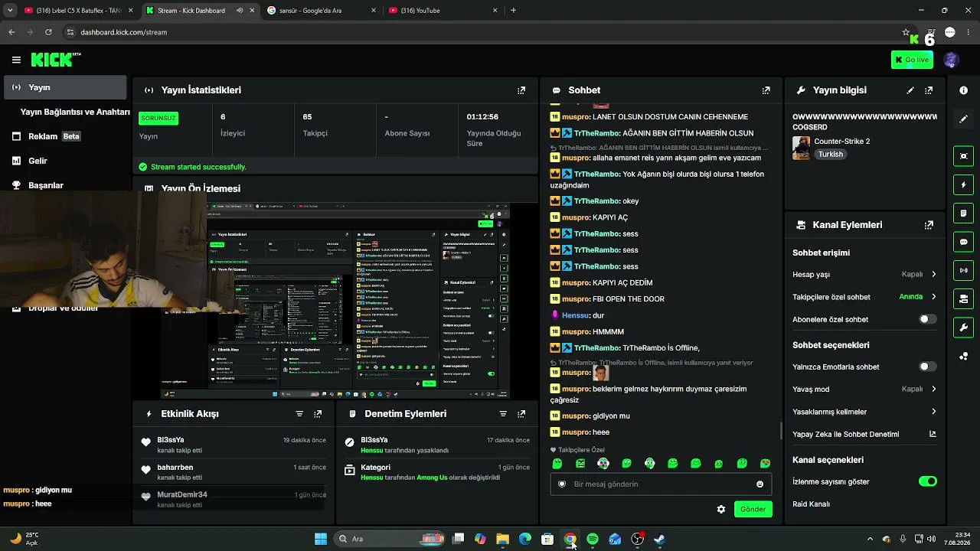Open Spotify from the taskbar
Image resolution: width=980 pixels, height=551 pixels.
pos(593,539)
